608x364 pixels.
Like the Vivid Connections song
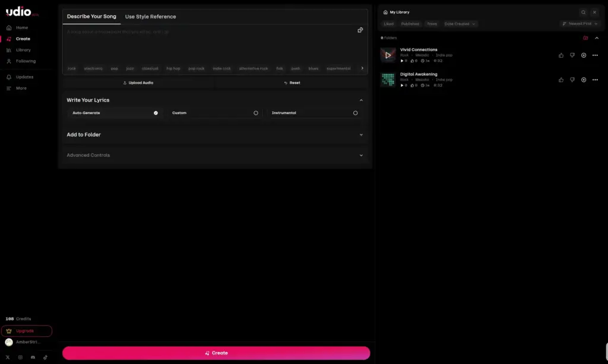click(x=561, y=55)
